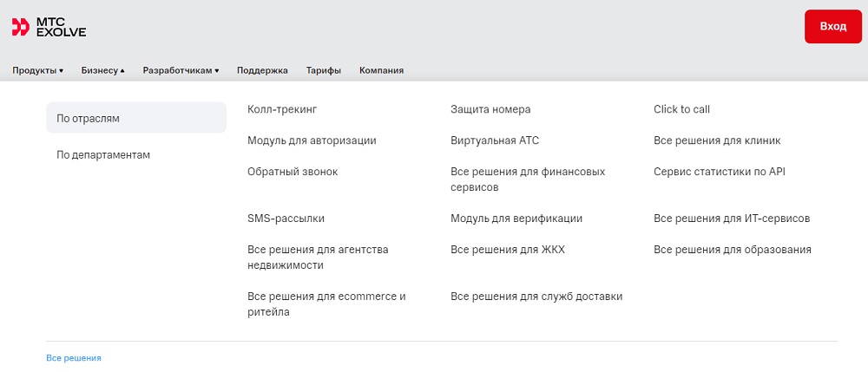Open the Click to call link
This screenshot has width=868, height=372.
pyautogui.click(x=681, y=109)
